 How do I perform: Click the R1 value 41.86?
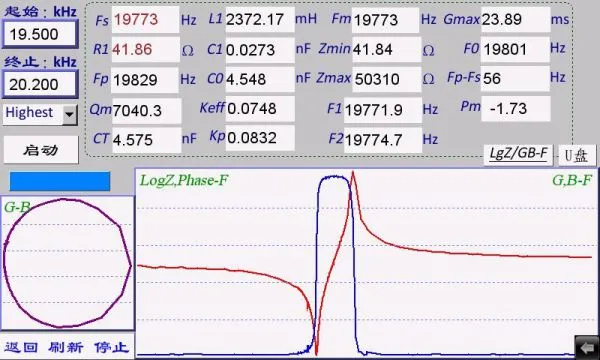point(145,49)
